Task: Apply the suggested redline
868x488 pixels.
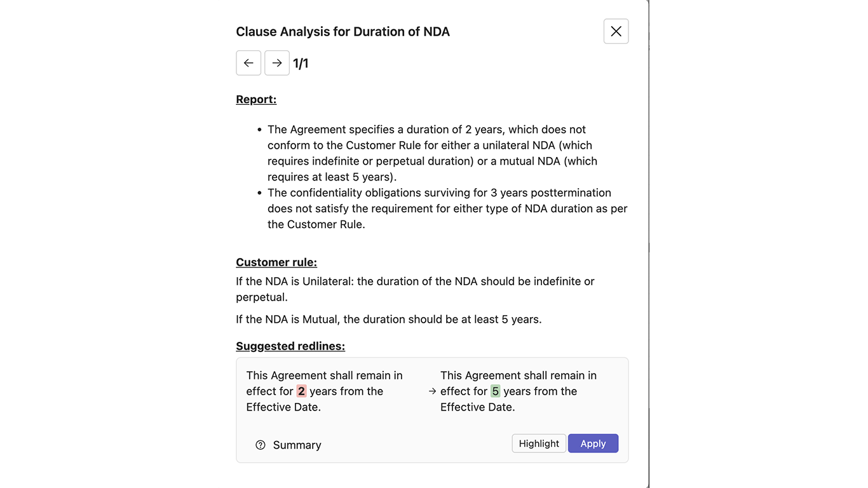Action: click(593, 444)
